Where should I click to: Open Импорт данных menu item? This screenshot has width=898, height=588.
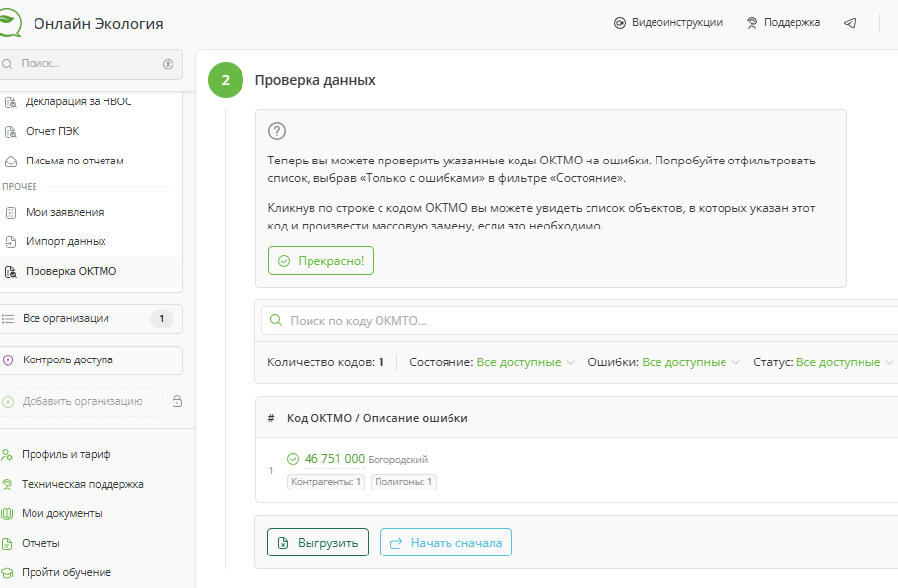(65, 241)
